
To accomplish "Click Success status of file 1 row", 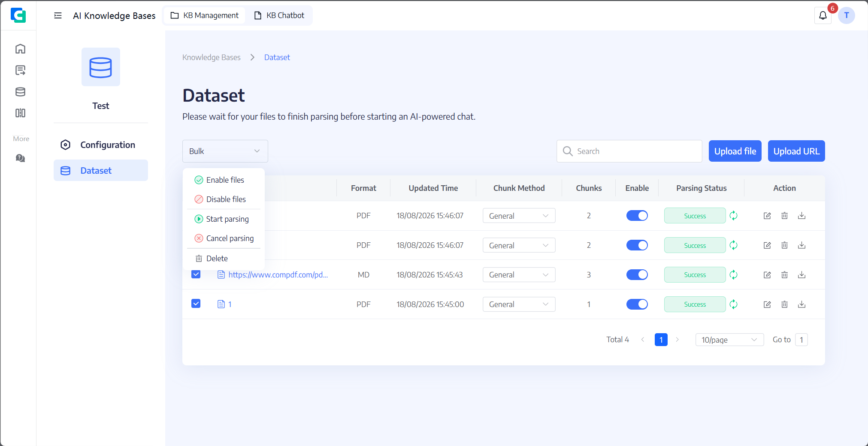I will [695, 304].
